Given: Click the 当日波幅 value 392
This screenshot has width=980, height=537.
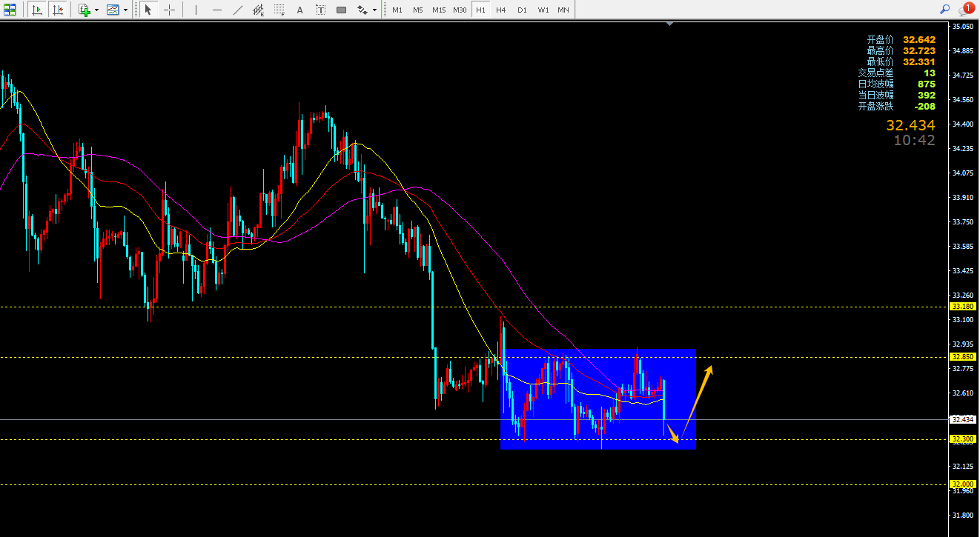Looking at the screenshot, I should click(927, 96).
